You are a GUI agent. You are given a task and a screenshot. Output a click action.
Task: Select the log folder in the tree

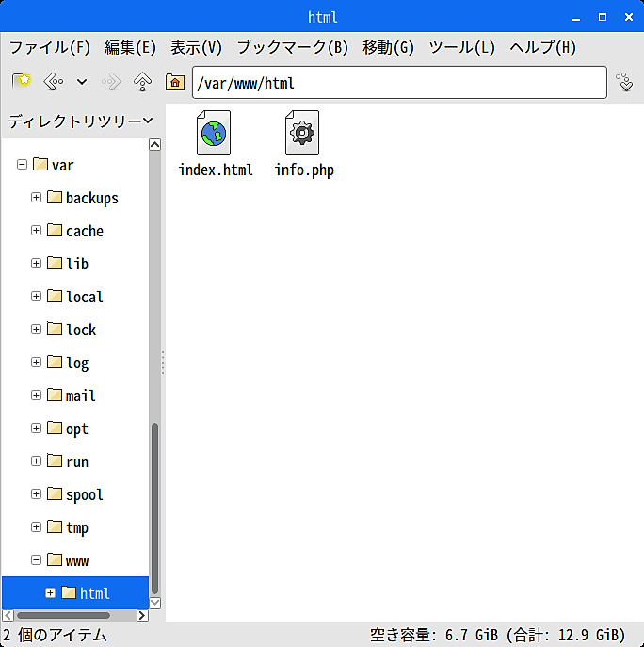click(x=68, y=363)
